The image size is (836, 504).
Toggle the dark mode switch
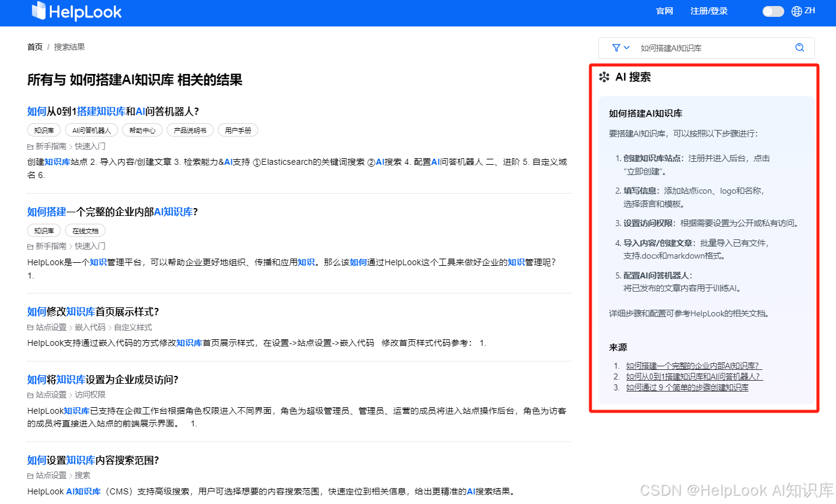coord(773,11)
